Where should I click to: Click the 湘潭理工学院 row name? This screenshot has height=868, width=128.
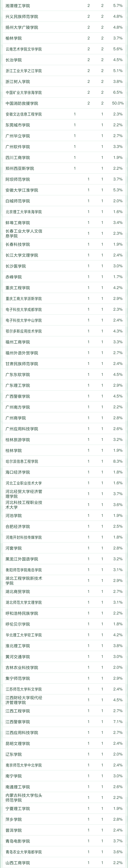[18, 6]
